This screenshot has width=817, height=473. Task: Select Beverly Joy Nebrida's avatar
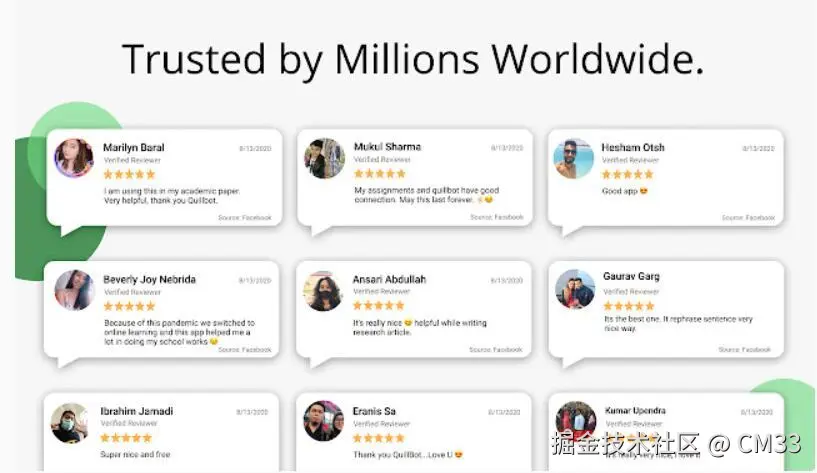75,290
